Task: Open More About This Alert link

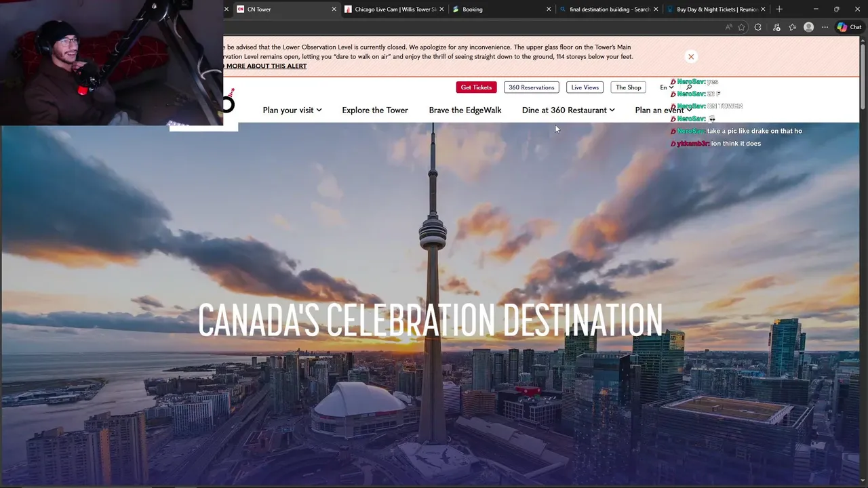Action: [x=266, y=66]
